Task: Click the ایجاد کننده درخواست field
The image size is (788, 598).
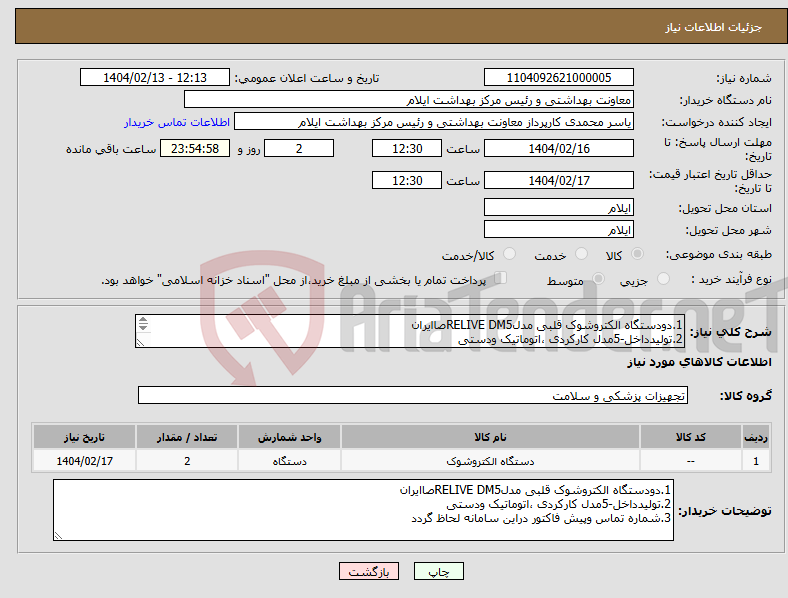Action: 434,122
